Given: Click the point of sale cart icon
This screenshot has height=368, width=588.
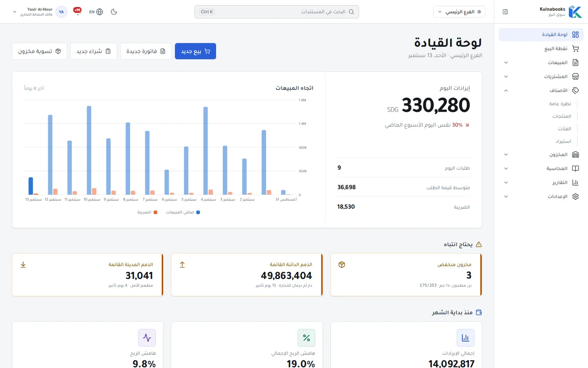Looking at the screenshot, I should click(575, 49).
